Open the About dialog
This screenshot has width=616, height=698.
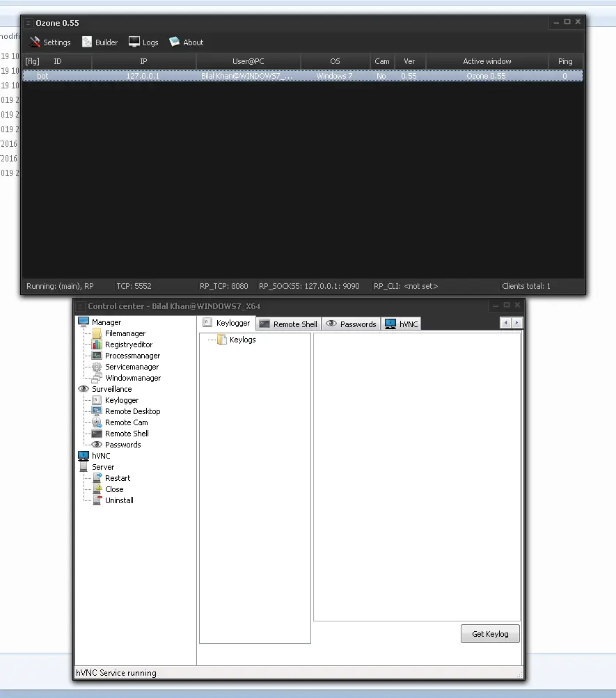(x=187, y=42)
